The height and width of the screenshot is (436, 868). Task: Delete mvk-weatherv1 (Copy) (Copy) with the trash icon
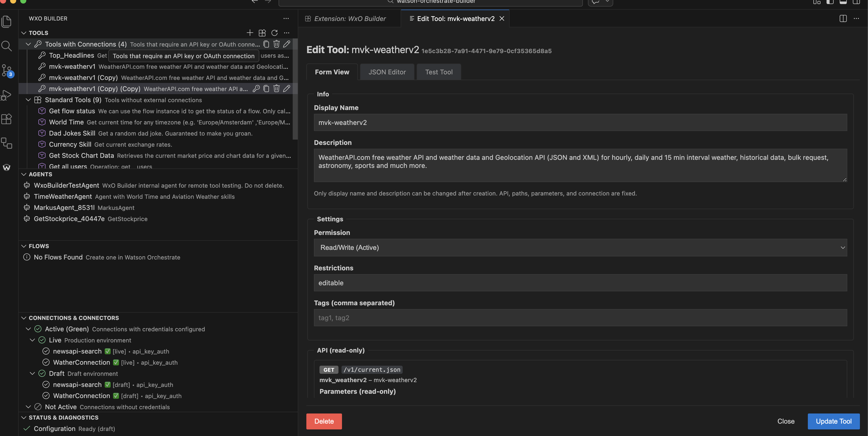click(276, 89)
